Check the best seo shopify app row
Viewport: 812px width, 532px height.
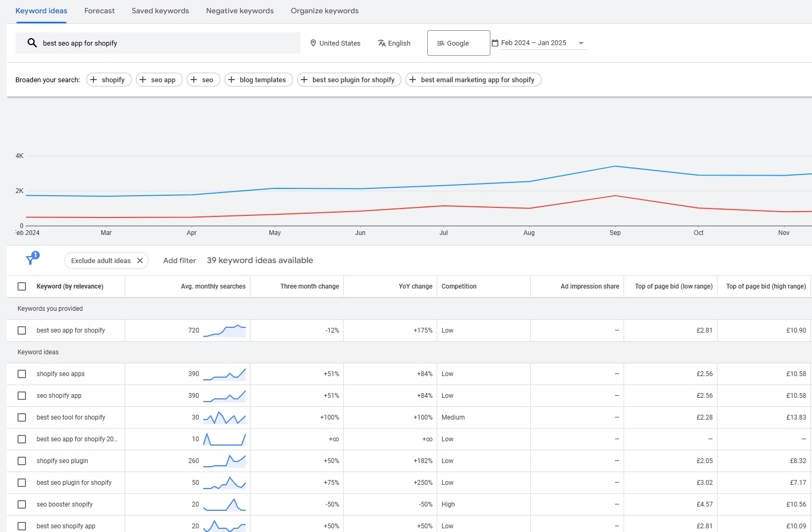click(22, 526)
